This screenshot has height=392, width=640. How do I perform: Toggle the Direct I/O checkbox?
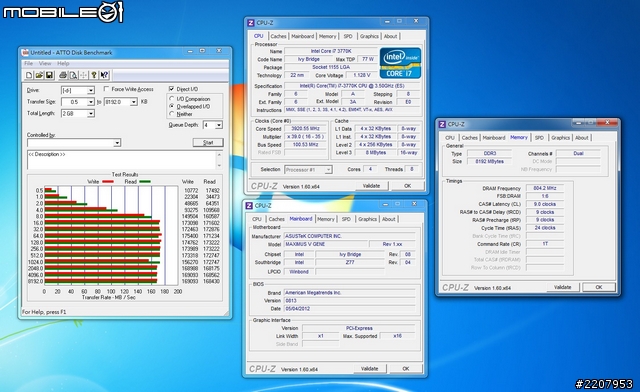pos(171,89)
